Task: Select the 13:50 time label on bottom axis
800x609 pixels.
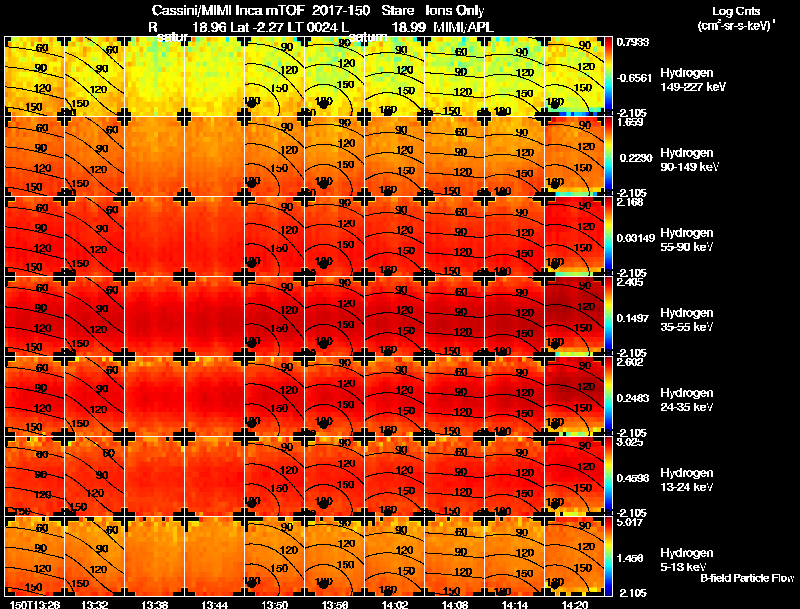Action: click(x=274, y=604)
